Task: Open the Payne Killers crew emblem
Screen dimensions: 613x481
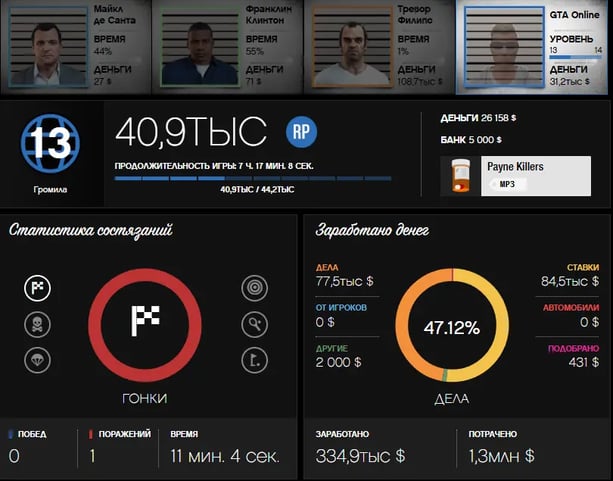Action: point(460,176)
